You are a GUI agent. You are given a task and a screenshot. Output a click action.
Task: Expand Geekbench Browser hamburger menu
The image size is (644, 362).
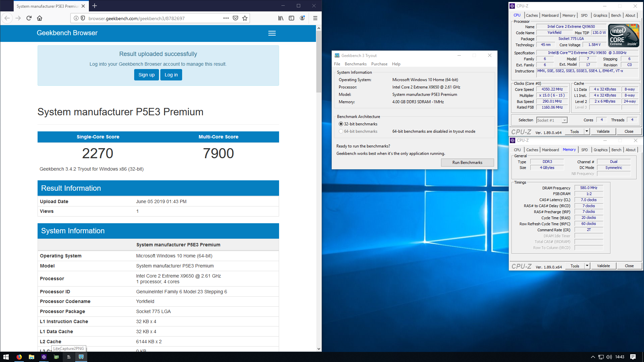click(x=272, y=33)
